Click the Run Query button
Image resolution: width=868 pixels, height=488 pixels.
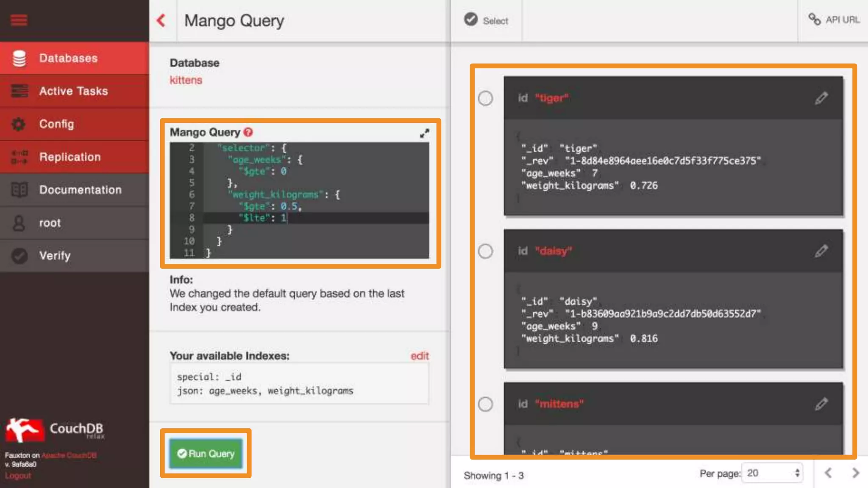click(x=206, y=454)
